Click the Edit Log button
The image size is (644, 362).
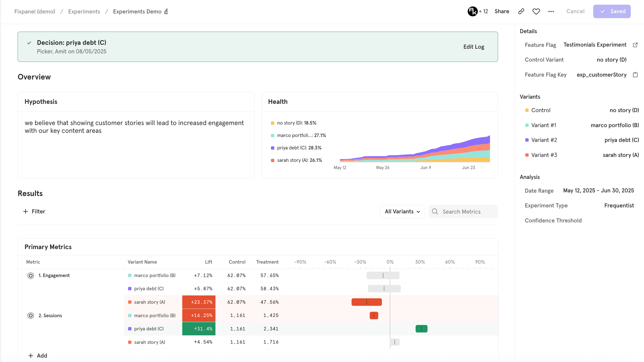click(x=474, y=47)
